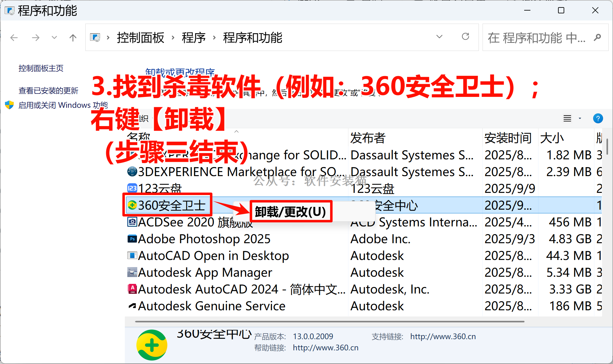Image resolution: width=613 pixels, height=364 pixels.
Task: Click the Autodesk Genuine Service icon
Action: pos(132,306)
